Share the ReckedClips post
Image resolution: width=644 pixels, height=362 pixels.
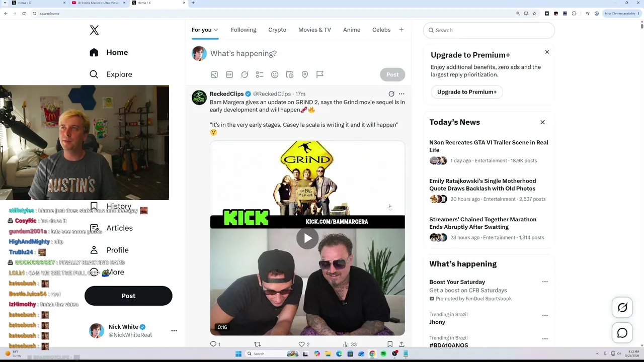pos(401,344)
